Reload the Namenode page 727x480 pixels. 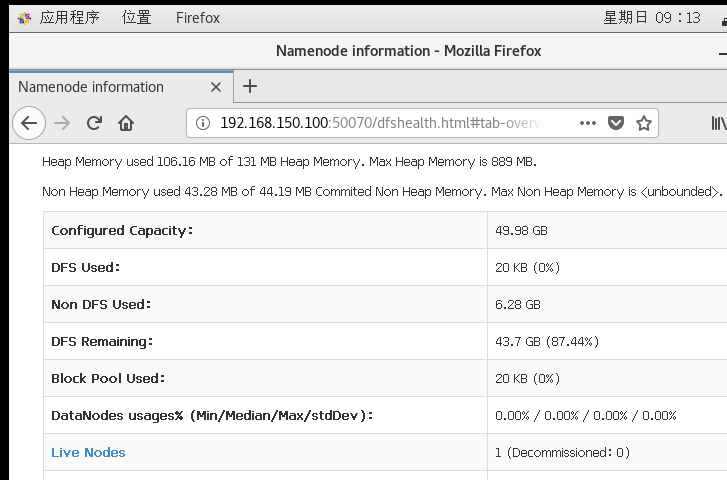coord(94,123)
